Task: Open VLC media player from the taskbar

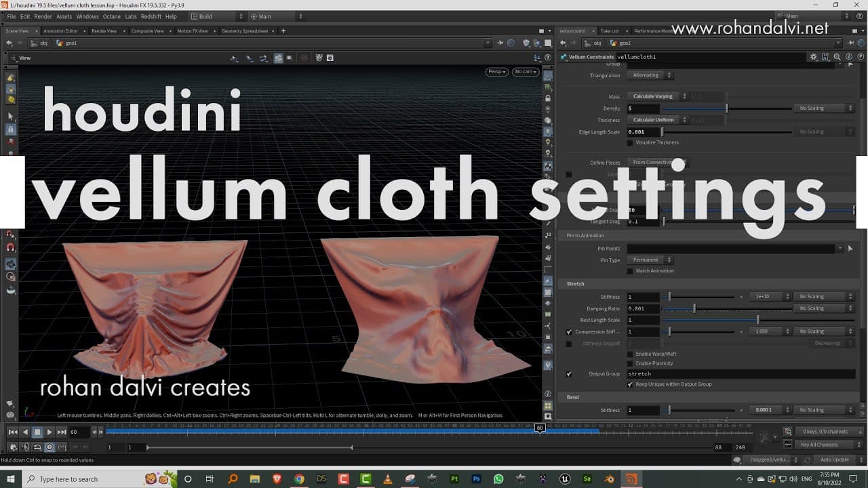Action: 388,479
